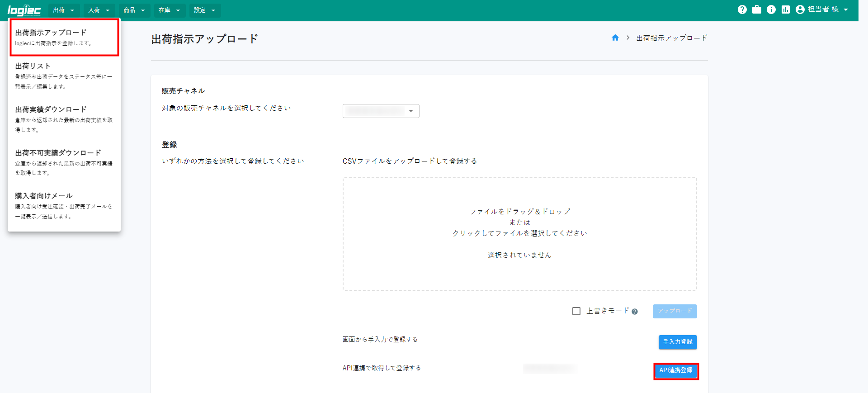Click the 上書きモード help tooltip icon
This screenshot has width=868, height=393.
[635, 312]
